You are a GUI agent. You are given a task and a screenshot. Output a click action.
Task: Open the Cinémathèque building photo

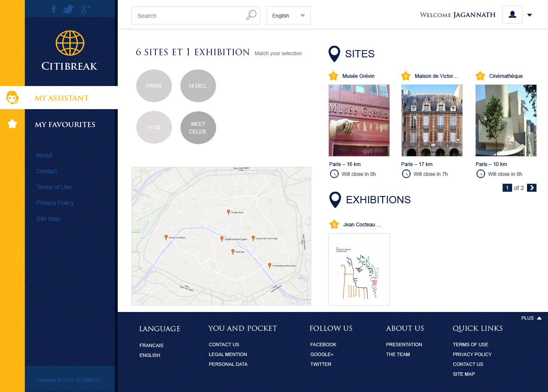(506, 120)
